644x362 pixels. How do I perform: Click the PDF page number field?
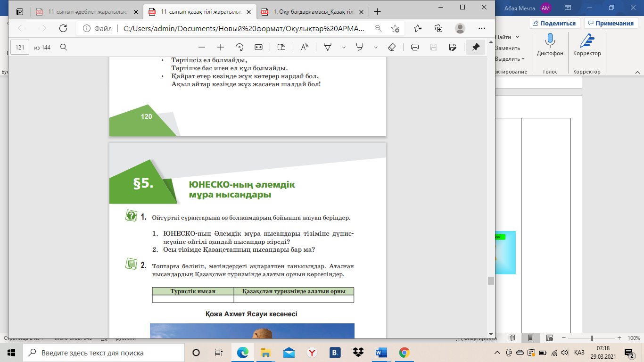tap(20, 47)
